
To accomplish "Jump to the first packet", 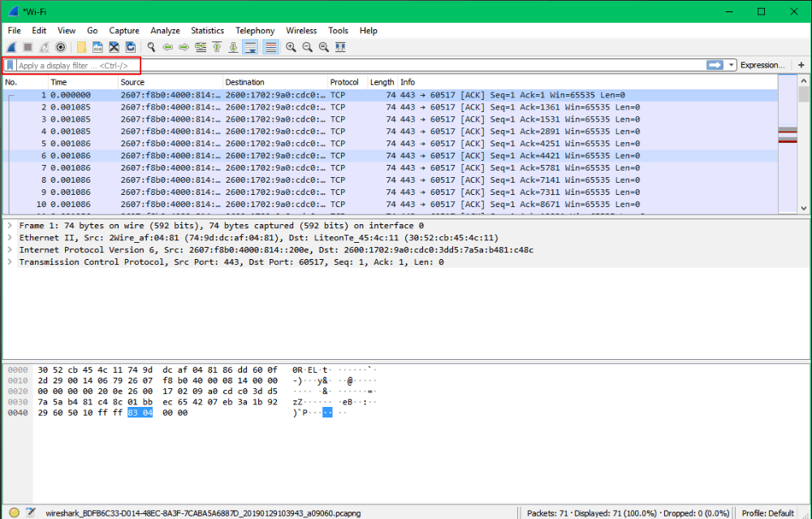I will 217,47.
